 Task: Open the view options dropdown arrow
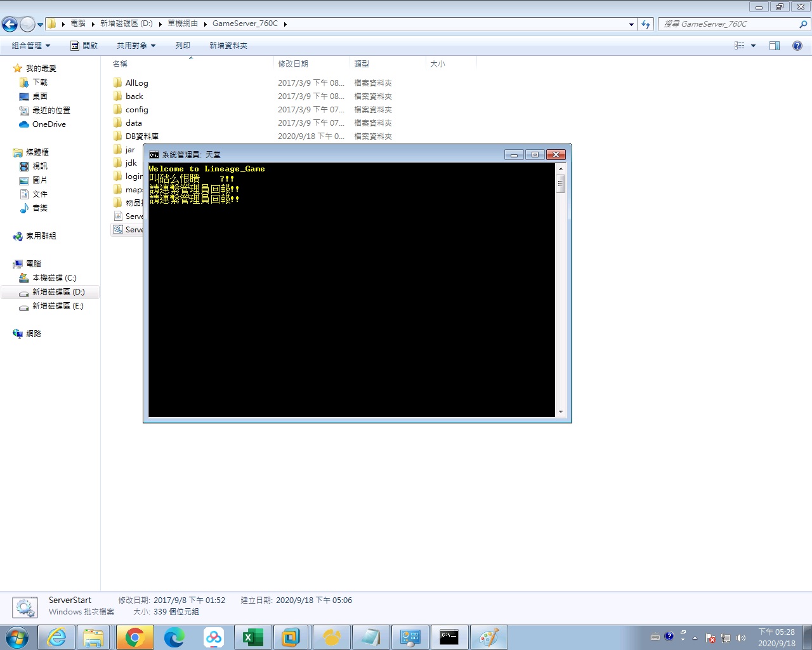[754, 46]
